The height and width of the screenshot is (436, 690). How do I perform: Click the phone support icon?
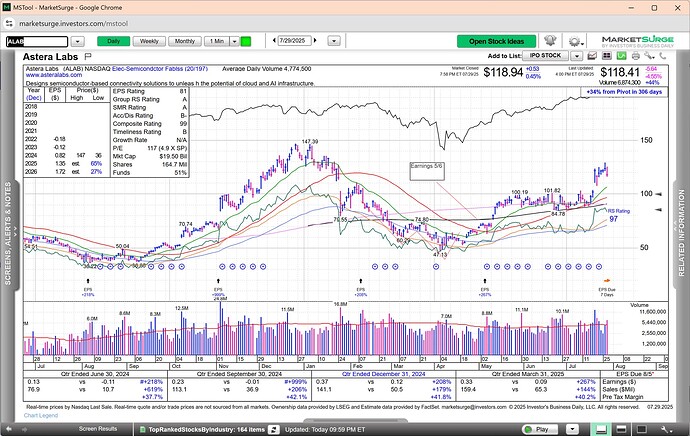[x=663, y=56]
